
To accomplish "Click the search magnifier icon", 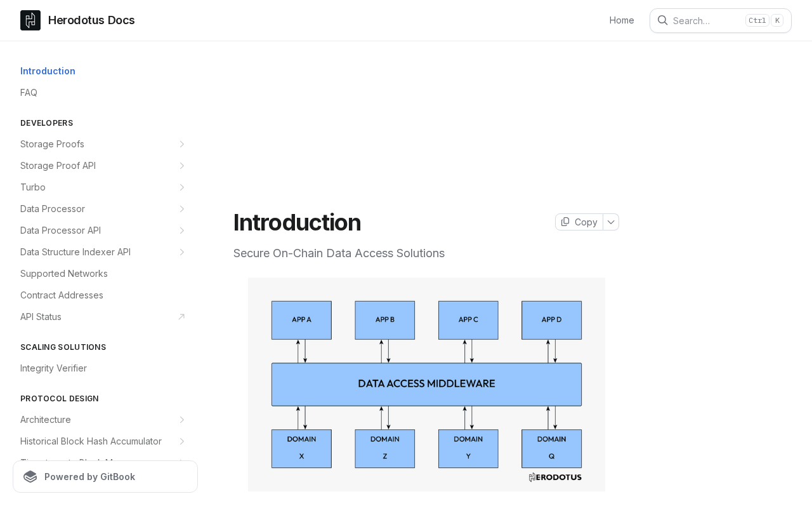I will click(x=662, y=20).
